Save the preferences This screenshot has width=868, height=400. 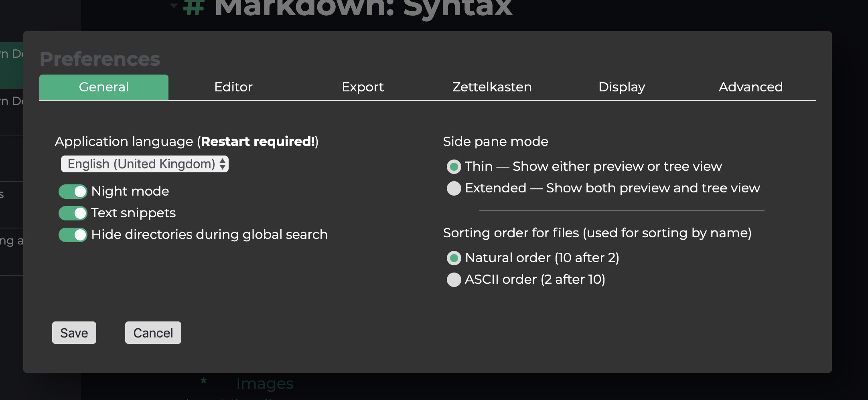click(x=74, y=333)
